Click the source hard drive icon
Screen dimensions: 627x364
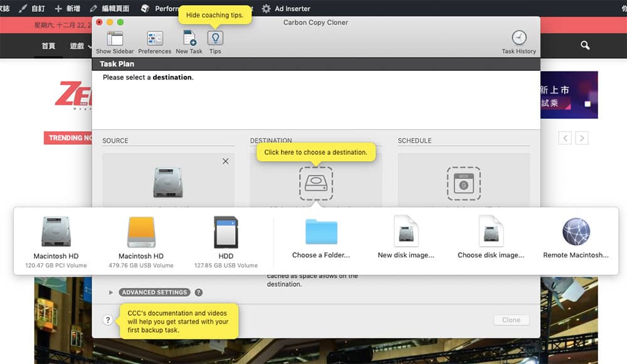coord(168,182)
